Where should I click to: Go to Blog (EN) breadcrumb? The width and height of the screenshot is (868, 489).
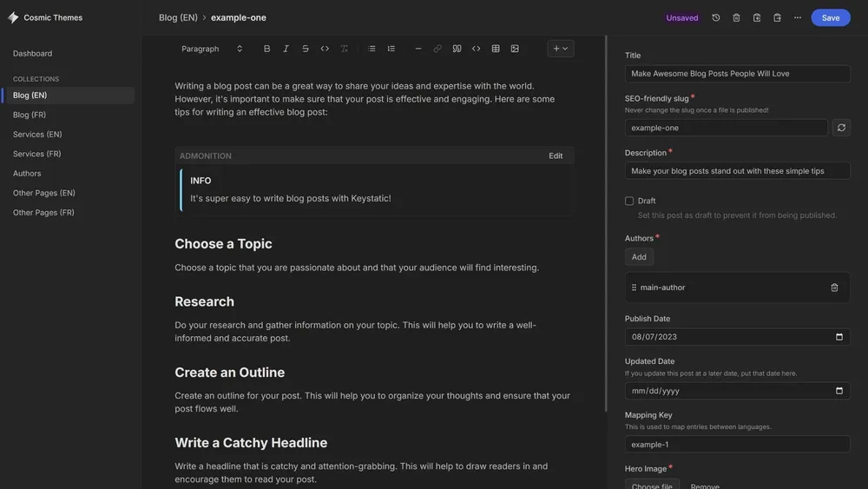click(178, 17)
